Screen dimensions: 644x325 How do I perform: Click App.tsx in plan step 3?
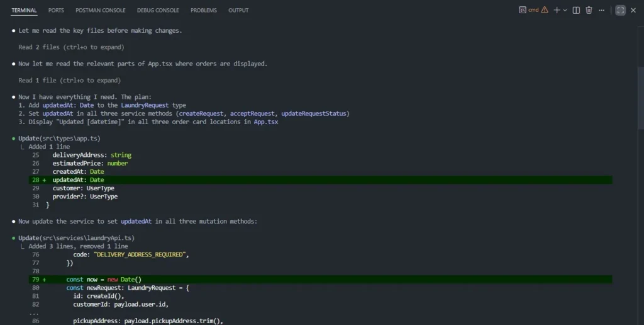[266, 122]
